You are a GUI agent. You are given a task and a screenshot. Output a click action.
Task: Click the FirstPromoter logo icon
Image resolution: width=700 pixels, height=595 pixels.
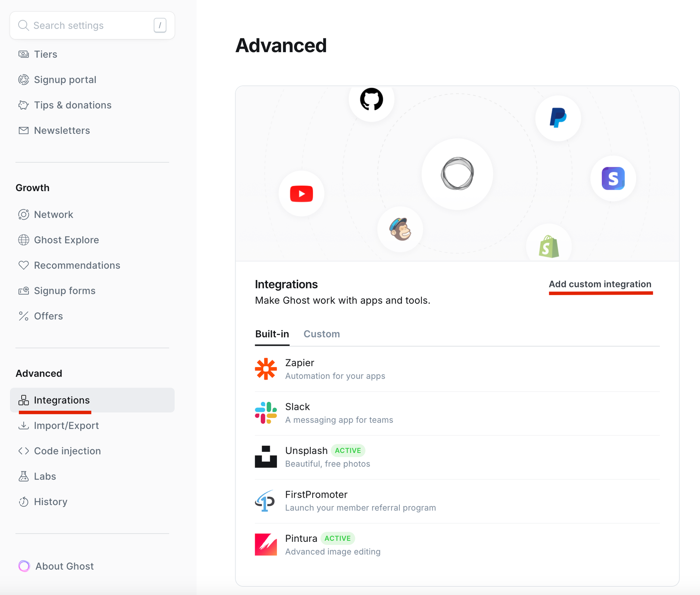point(265,501)
